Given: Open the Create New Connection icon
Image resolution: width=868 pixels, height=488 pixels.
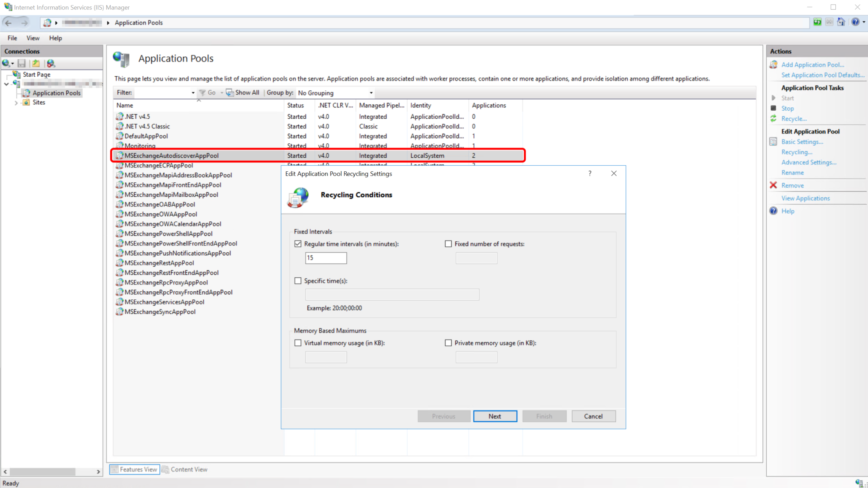Looking at the screenshot, I should pyautogui.click(x=7, y=63).
